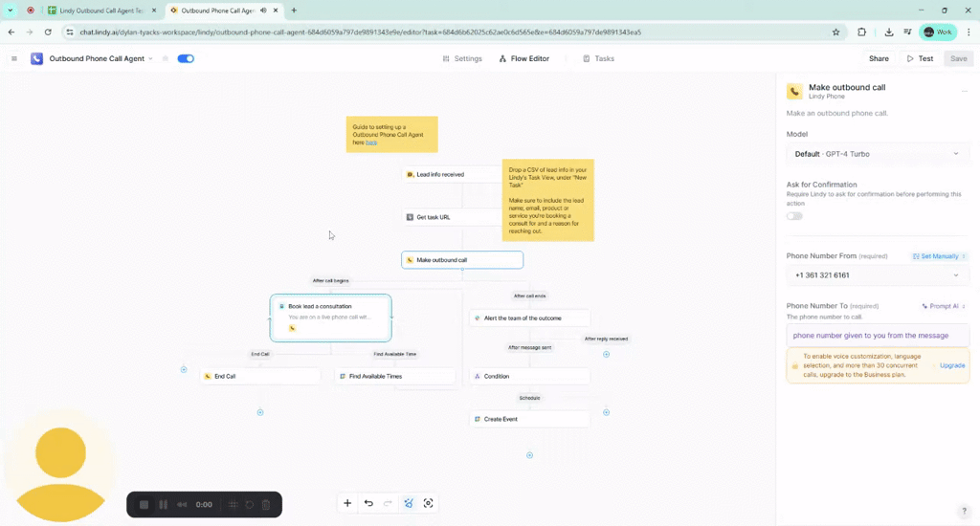
Task: Click the Share button
Action: pos(878,59)
